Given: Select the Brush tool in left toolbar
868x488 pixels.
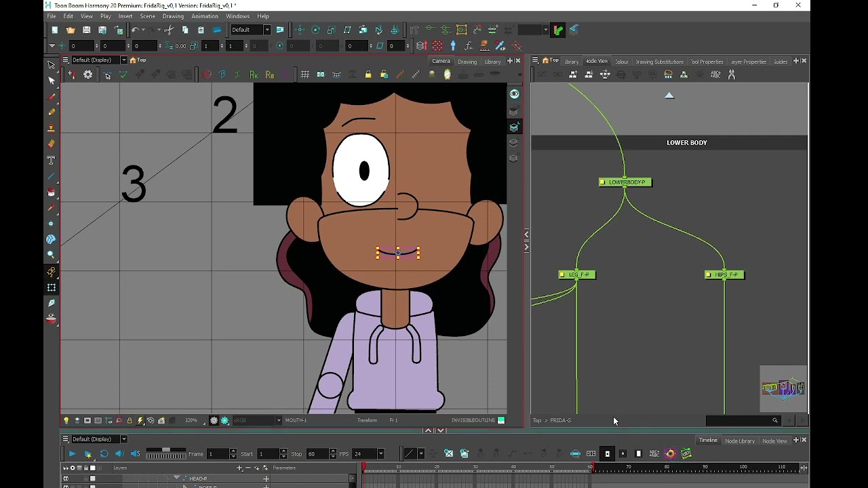Looking at the screenshot, I should (52, 96).
